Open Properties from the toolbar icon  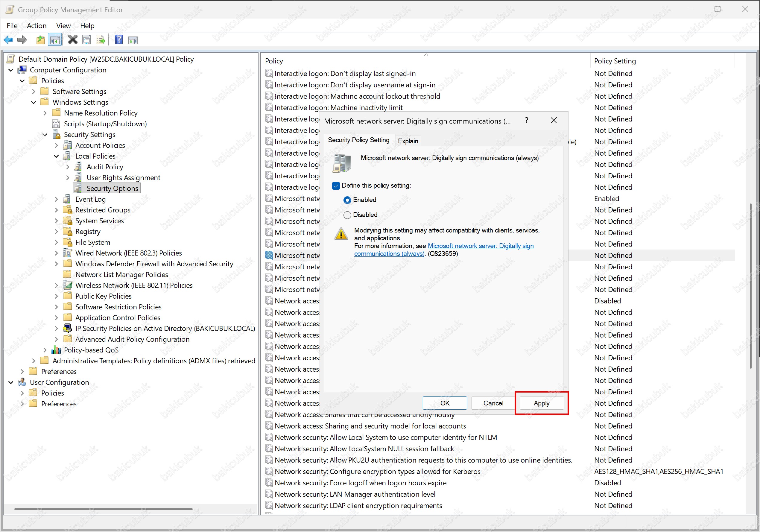point(86,40)
